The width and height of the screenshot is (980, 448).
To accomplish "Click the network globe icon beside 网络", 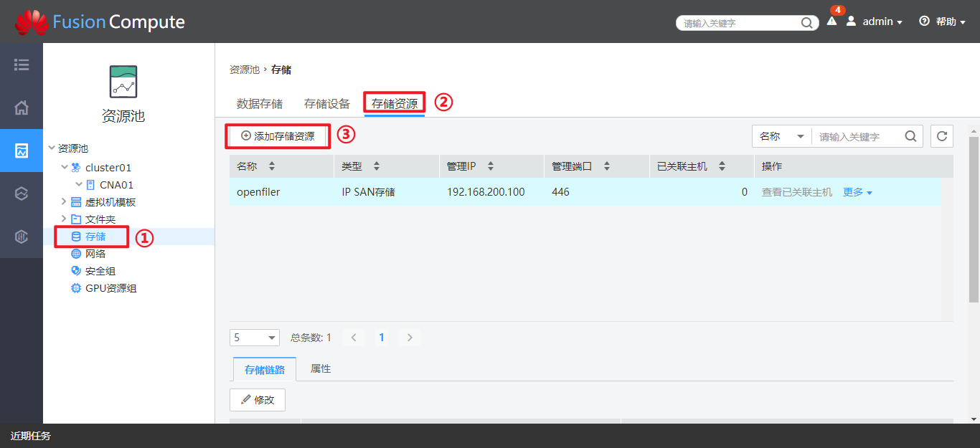I will (76, 254).
